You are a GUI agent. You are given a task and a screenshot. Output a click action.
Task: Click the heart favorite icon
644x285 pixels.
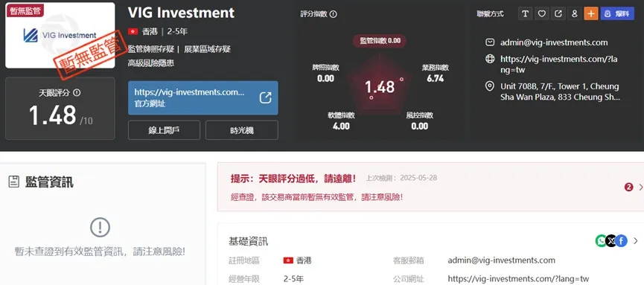click(541, 13)
